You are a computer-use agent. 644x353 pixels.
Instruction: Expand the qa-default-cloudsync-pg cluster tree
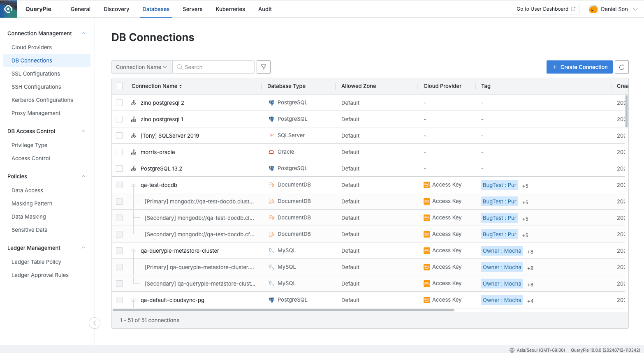tap(133, 300)
